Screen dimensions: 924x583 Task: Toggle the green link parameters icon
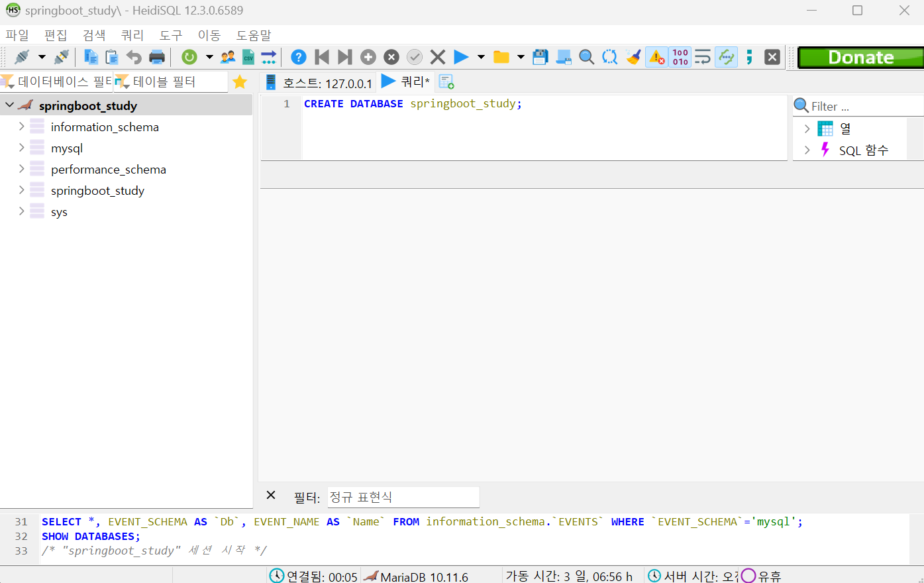pyautogui.click(x=727, y=57)
